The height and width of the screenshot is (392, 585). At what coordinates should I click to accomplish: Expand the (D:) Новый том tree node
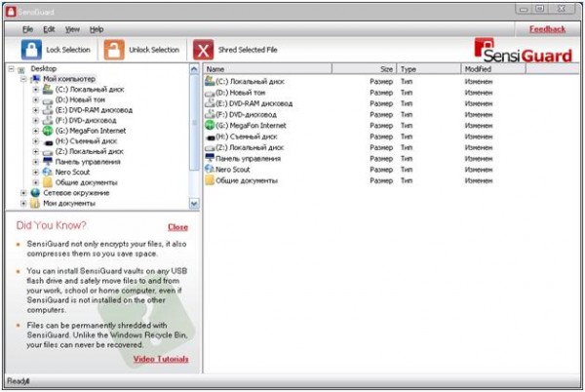tap(35, 99)
